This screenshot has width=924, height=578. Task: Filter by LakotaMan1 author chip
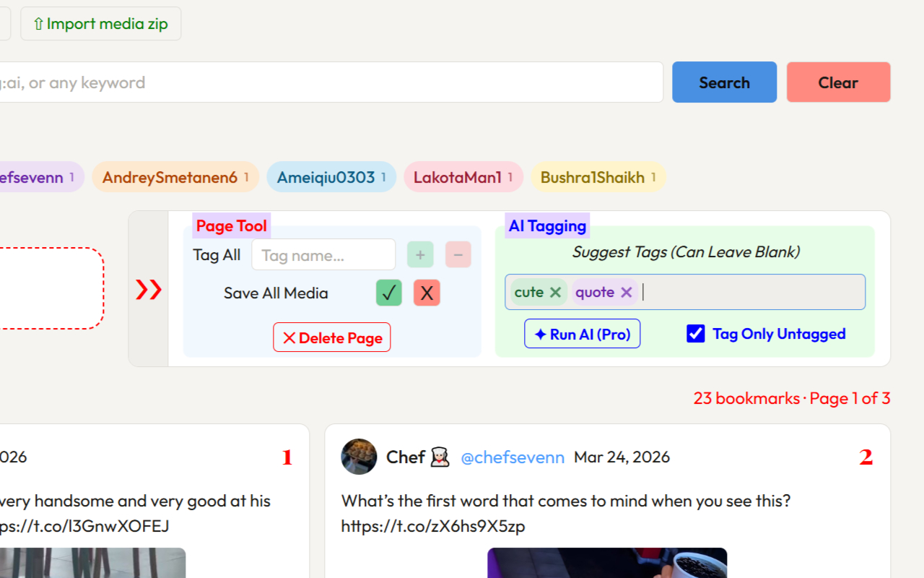coord(463,177)
